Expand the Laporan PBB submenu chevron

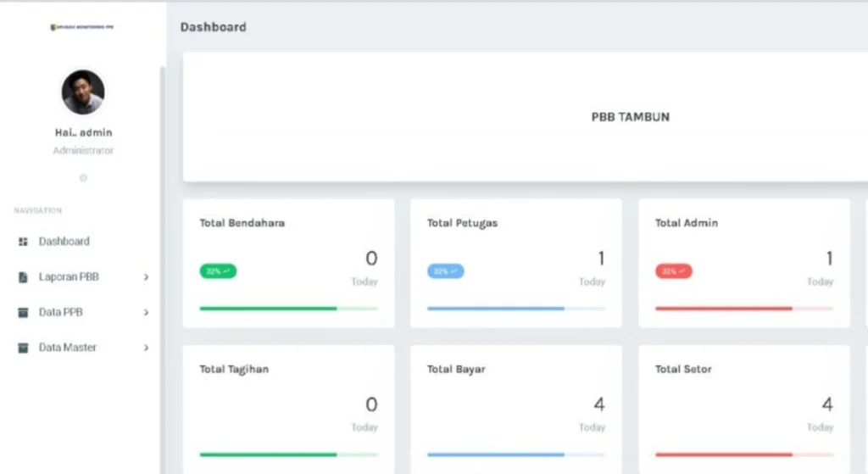coord(146,277)
